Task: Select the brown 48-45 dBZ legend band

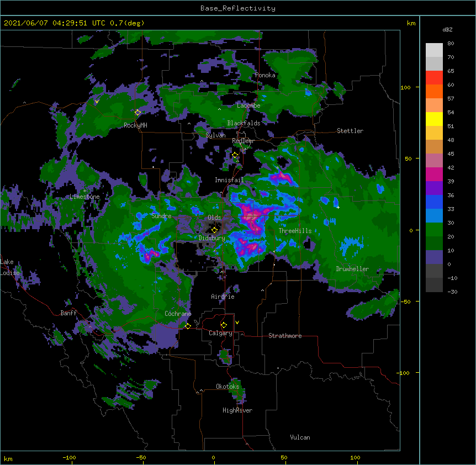Action: [434, 146]
